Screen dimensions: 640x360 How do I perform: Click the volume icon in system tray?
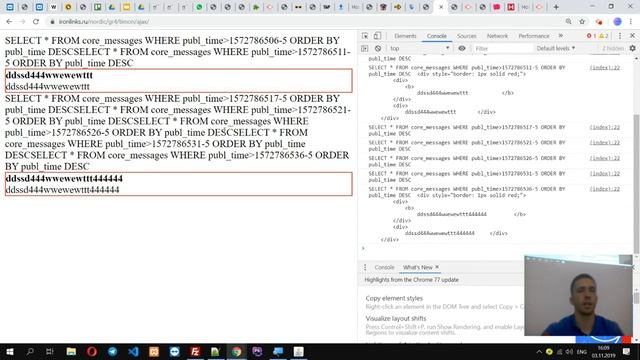click(x=569, y=352)
